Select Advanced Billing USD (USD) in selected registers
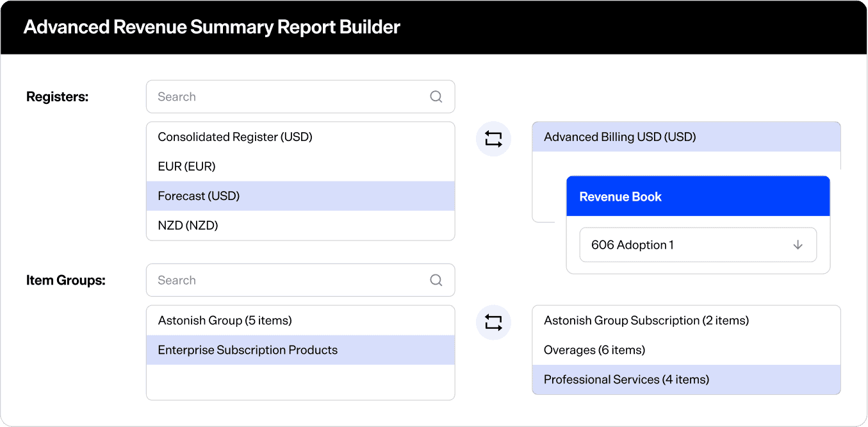This screenshot has width=868, height=427. [686, 137]
